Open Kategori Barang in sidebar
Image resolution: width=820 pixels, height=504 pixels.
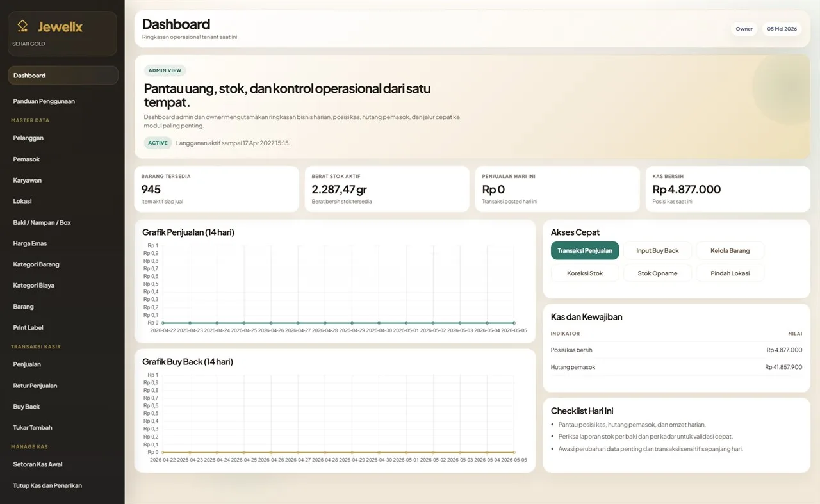pos(63,264)
